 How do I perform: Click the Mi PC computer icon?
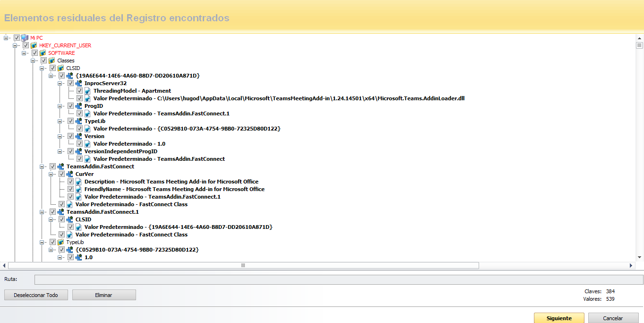point(25,38)
